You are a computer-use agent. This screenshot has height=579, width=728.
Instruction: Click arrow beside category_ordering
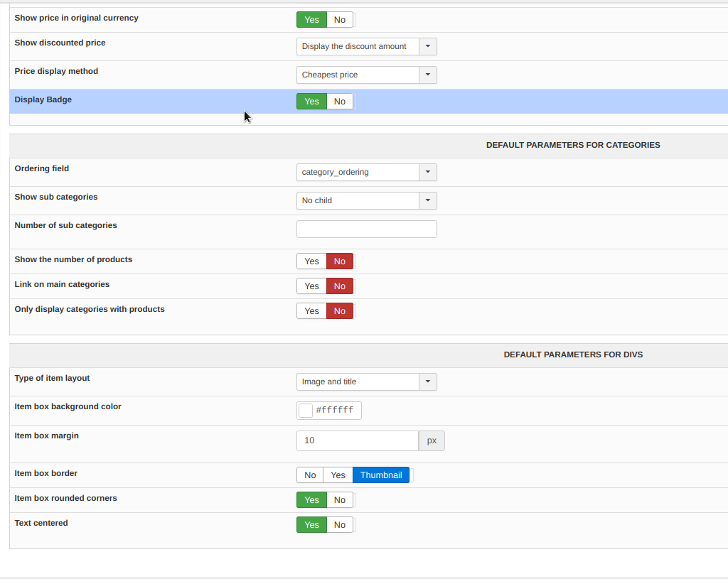(427, 172)
